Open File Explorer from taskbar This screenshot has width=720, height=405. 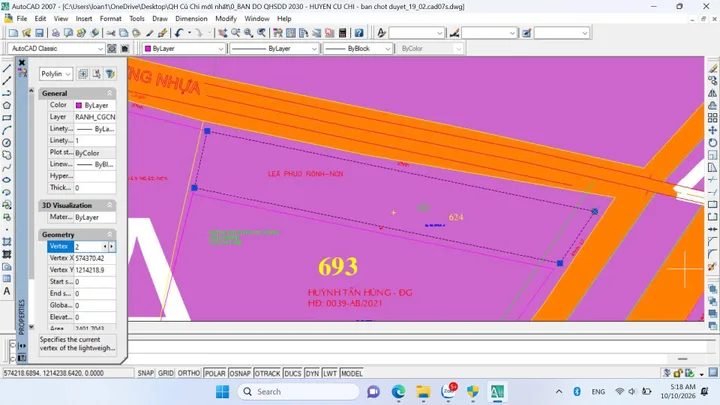[423, 392]
